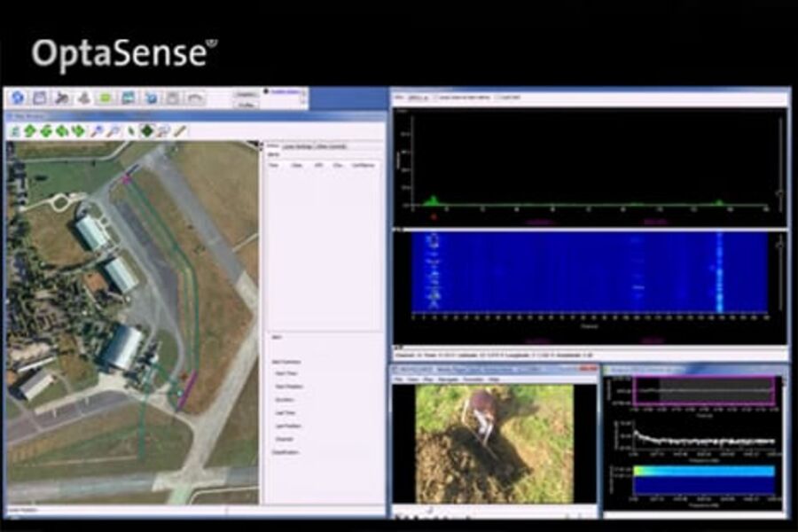The image size is (798, 532).
Task: Select the highlighted green diamond map tool
Action: [147, 131]
